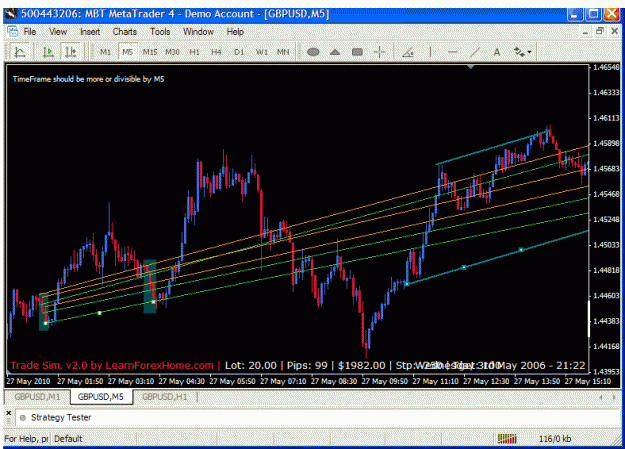
Task: Restore the inner chart window
Action: click(600, 32)
